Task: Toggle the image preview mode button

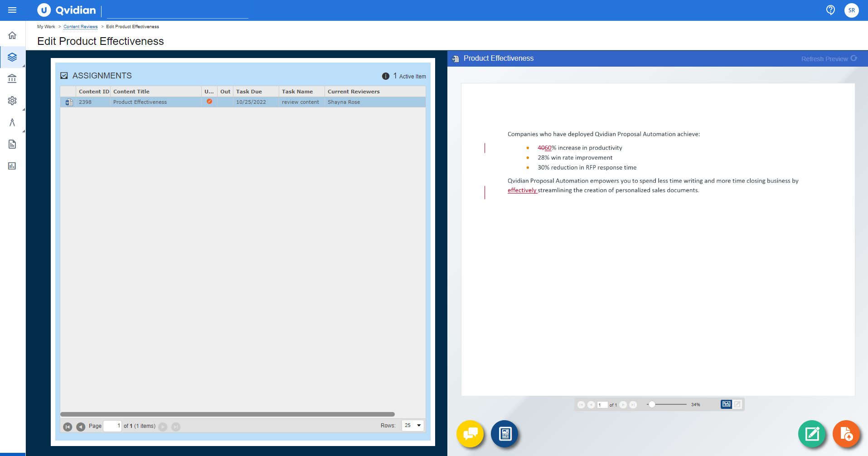Action: pyautogui.click(x=726, y=404)
